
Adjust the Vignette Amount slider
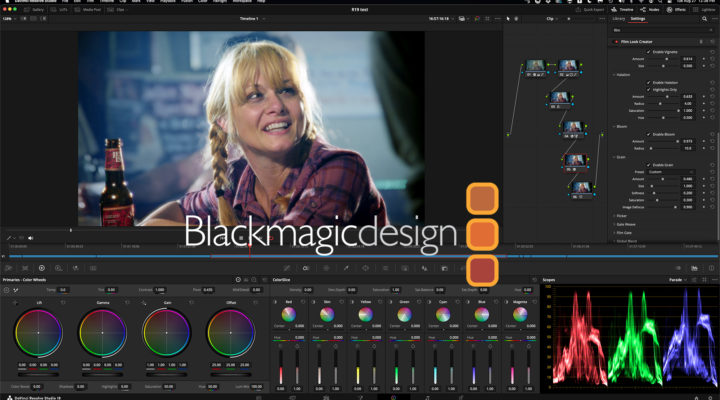(667, 59)
